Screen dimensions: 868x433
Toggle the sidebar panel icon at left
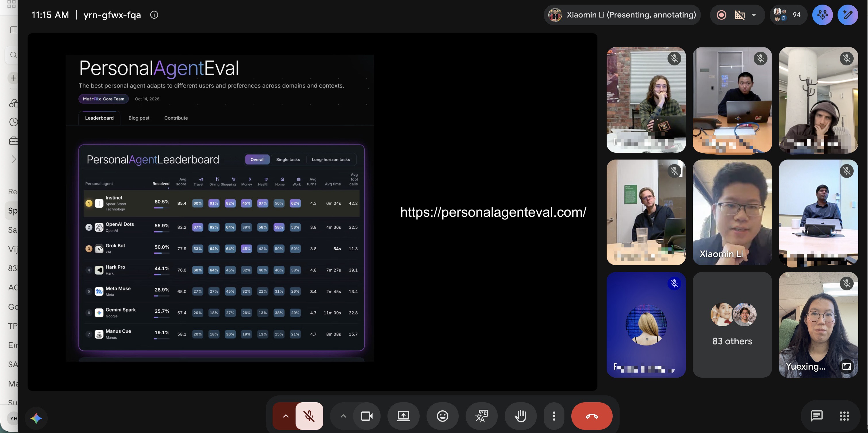(13, 30)
